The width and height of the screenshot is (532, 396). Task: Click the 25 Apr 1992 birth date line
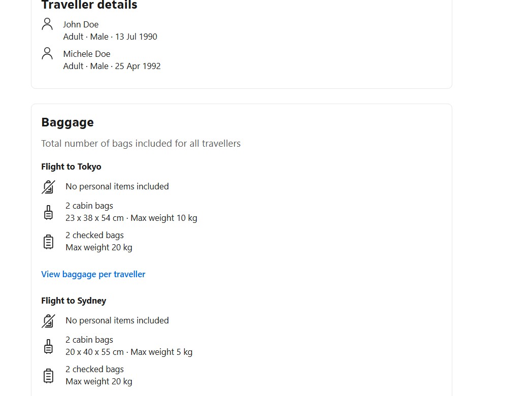(x=112, y=66)
